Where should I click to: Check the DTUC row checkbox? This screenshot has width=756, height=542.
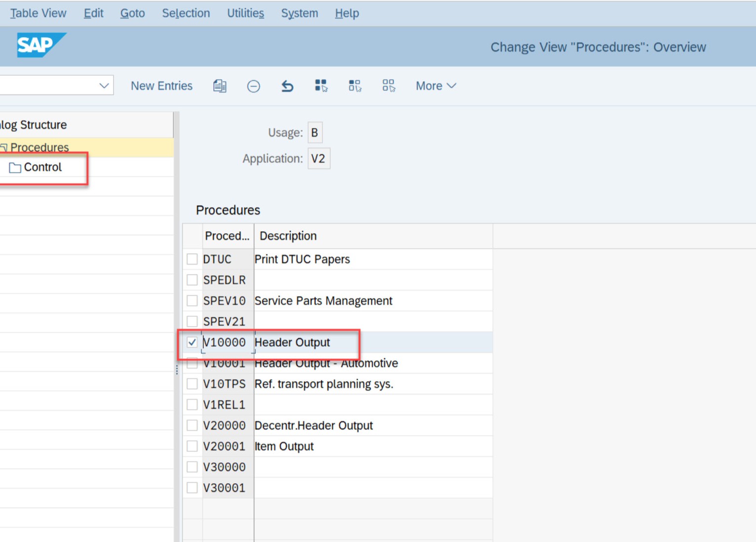(x=192, y=259)
